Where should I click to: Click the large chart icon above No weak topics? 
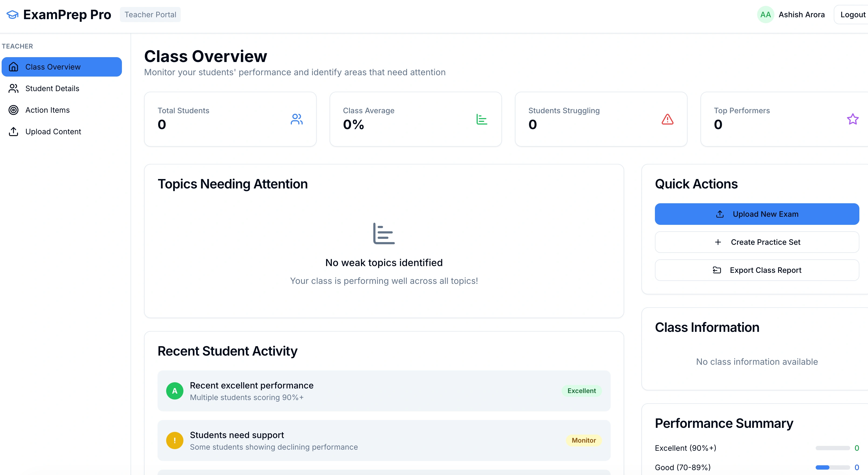coord(384,233)
